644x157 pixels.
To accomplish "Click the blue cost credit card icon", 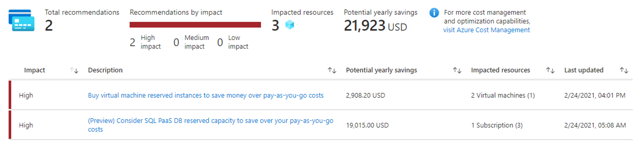I will click(21, 20).
